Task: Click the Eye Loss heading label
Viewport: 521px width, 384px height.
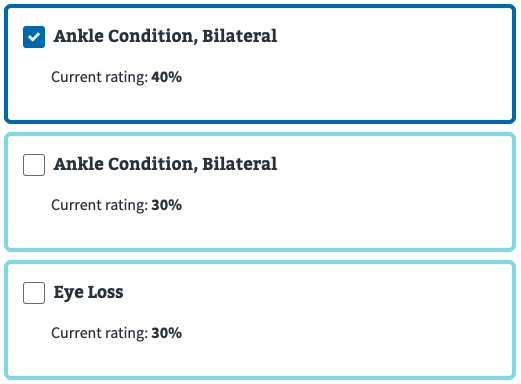Action: [89, 292]
